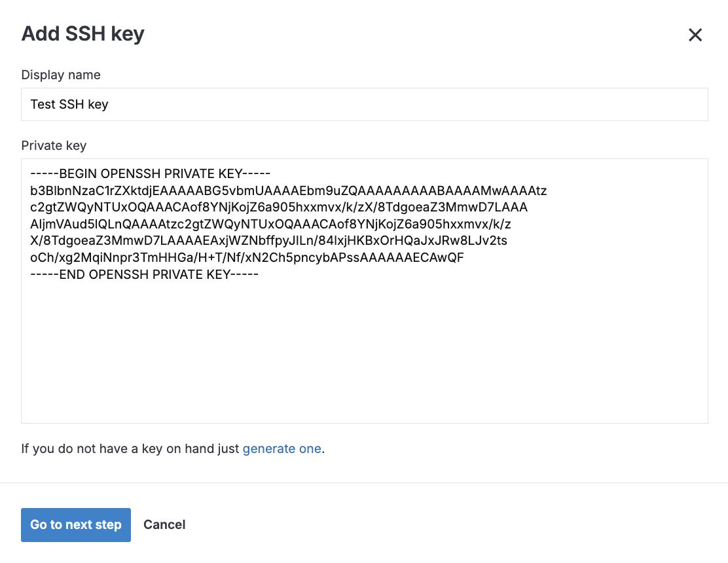Close the Add SSH key dialog
The width and height of the screenshot is (728, 563).
pos(695,35)
